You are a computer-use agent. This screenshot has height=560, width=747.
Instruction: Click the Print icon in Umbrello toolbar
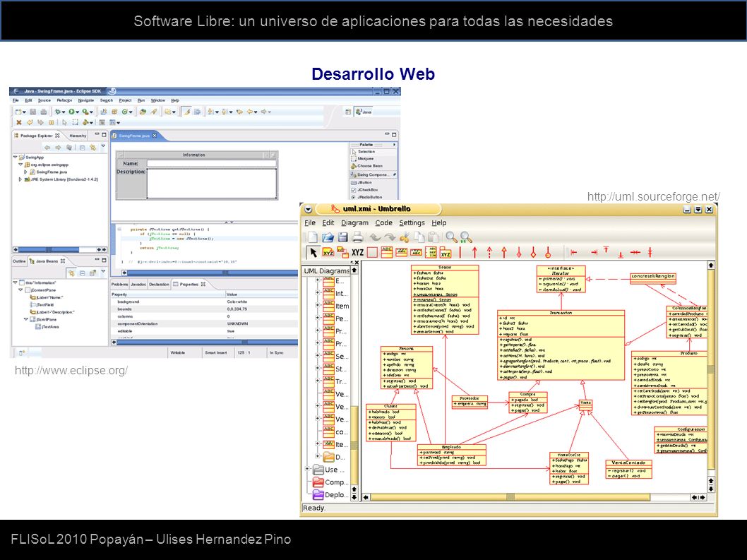click(x=358, y=237)
